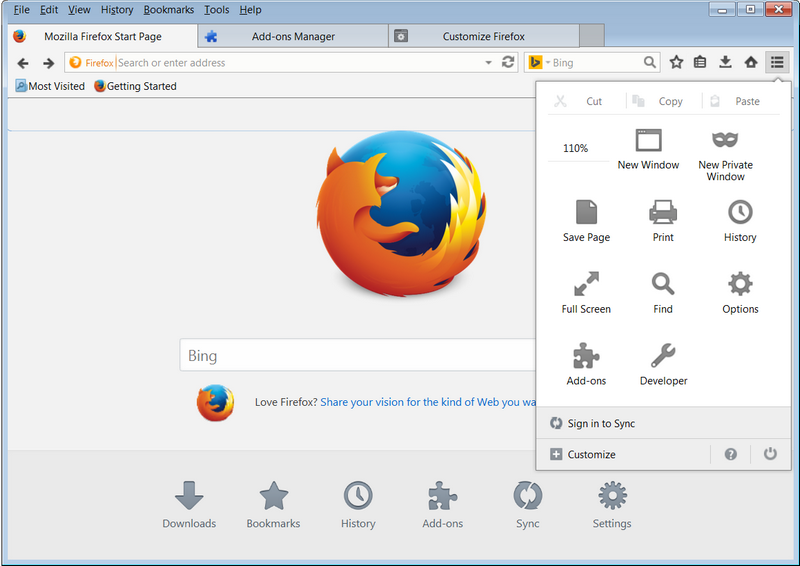Open the Tools menu
This screenshot has height=566, width=800.
217,10
